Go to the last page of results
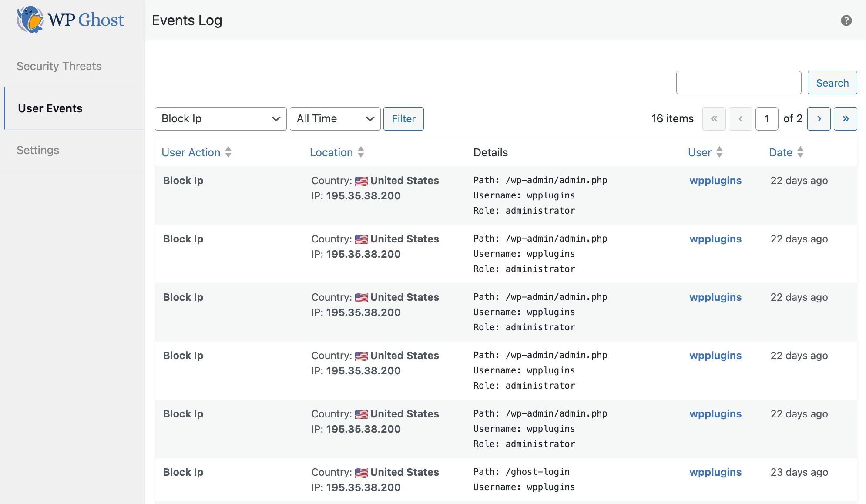 (845, 118)
